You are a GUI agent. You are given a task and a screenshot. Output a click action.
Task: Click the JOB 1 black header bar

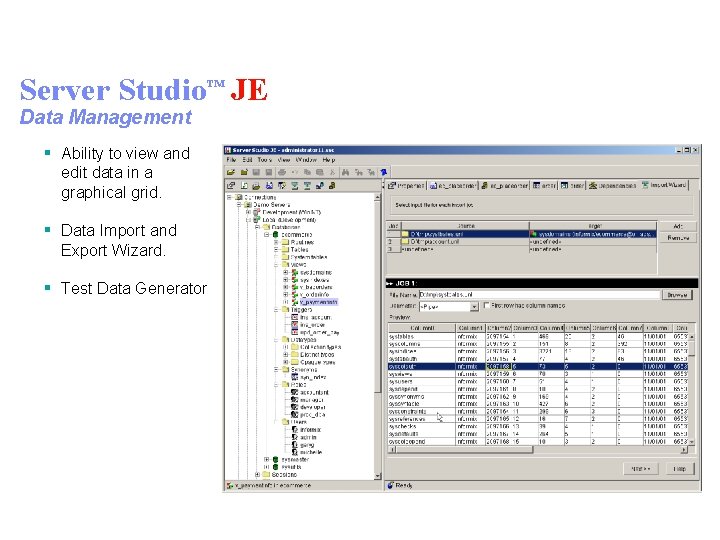[542, 283]
